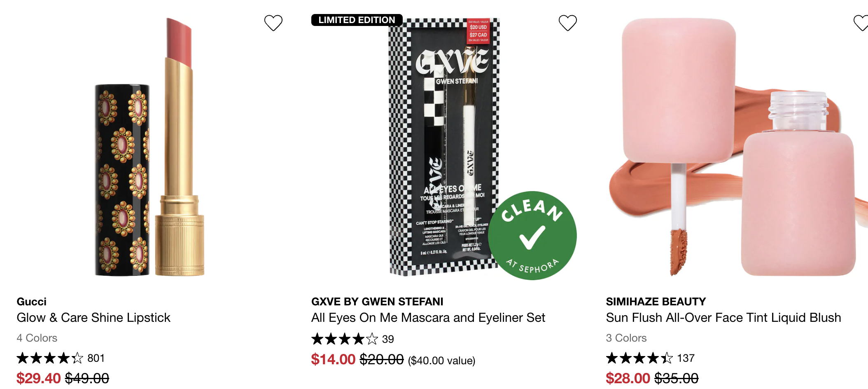Viewport: 868px width, 389px height.
Task: Toggle the heart on GXVE mascara set
Action: tap(567, 23)
